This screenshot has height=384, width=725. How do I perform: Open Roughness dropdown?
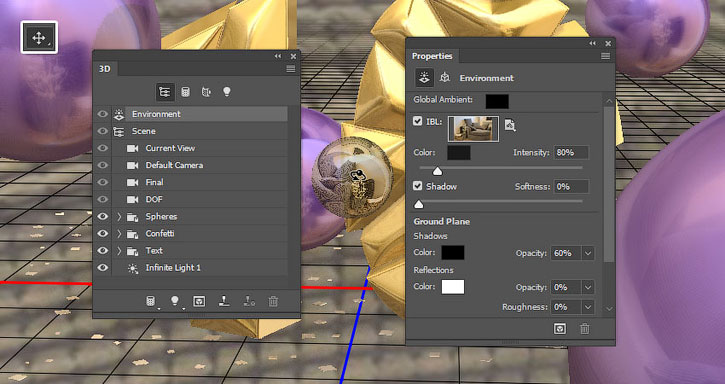(588, 307)
